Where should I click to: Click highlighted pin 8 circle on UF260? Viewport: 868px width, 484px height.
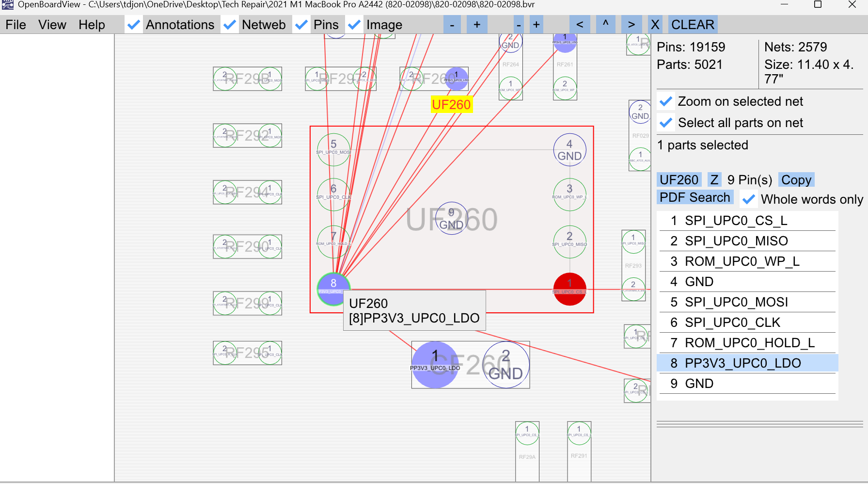(333, 289)
